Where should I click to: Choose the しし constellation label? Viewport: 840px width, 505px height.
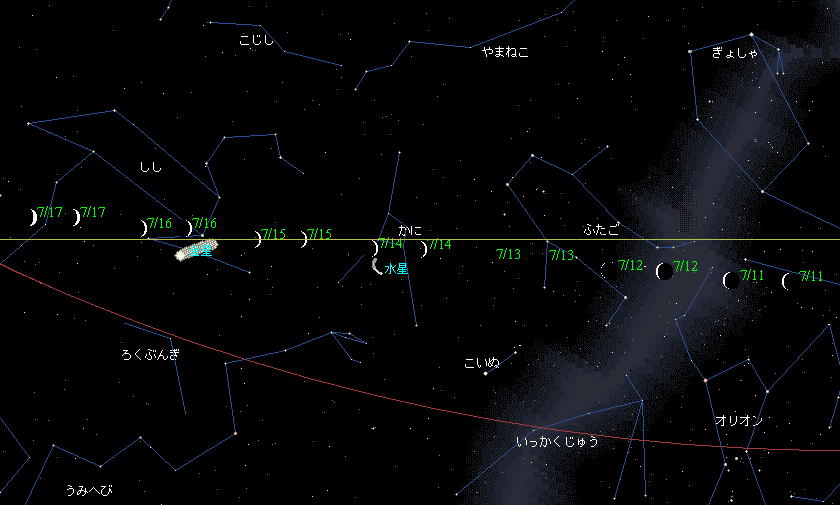151,167
